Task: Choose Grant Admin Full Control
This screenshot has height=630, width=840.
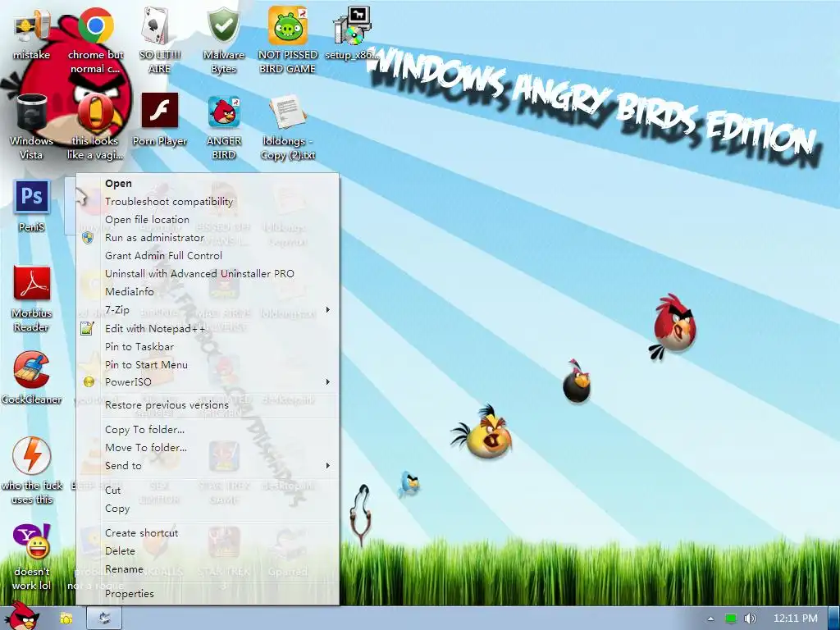Action: (208, 256)
